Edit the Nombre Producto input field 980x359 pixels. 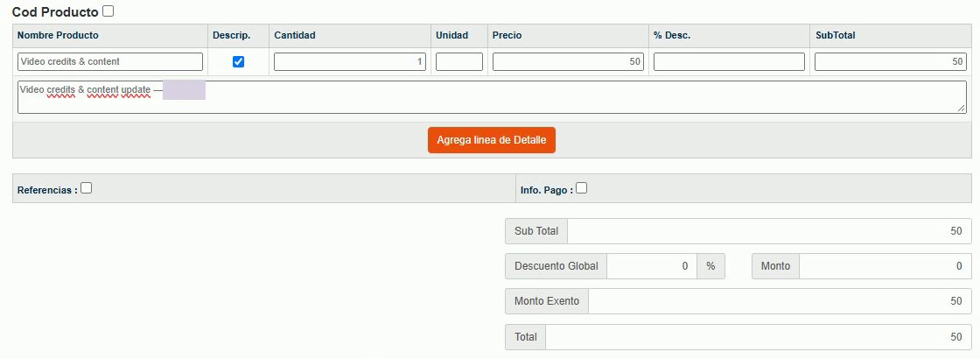110,62
